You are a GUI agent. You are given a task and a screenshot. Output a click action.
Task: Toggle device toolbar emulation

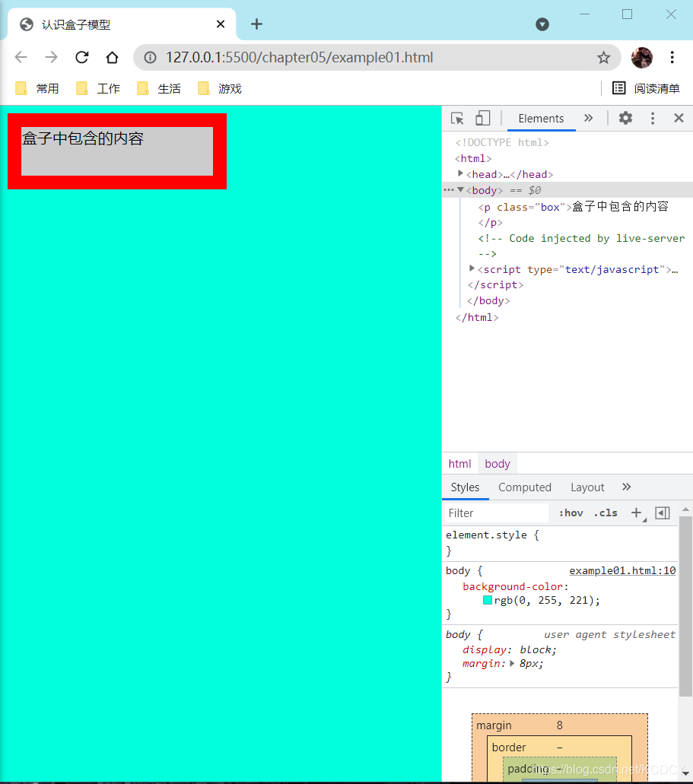pyautogui.click(x=482, y=119)
